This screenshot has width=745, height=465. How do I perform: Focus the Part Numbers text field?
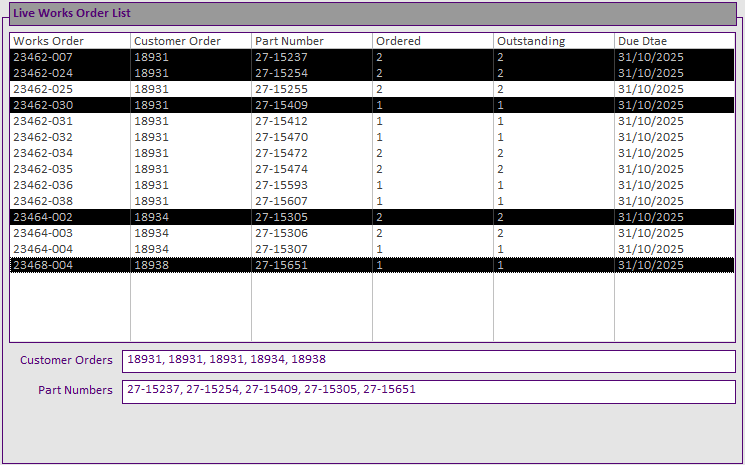click(429, 392)
